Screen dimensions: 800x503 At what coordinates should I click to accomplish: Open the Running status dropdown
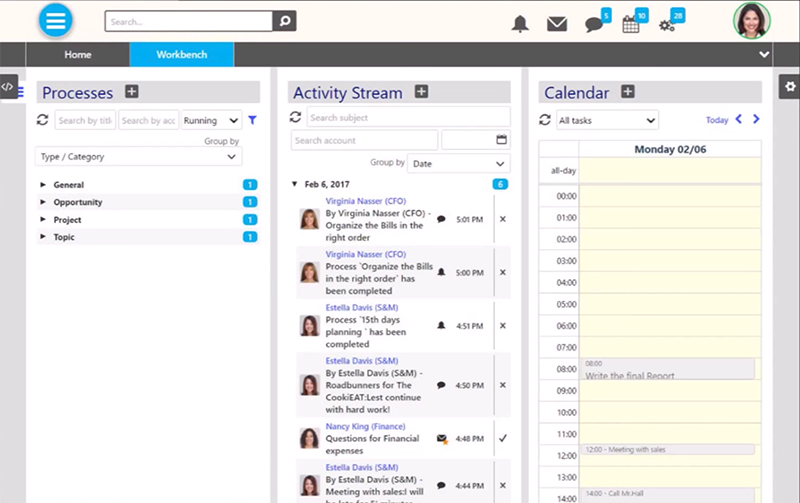[211, 120]
